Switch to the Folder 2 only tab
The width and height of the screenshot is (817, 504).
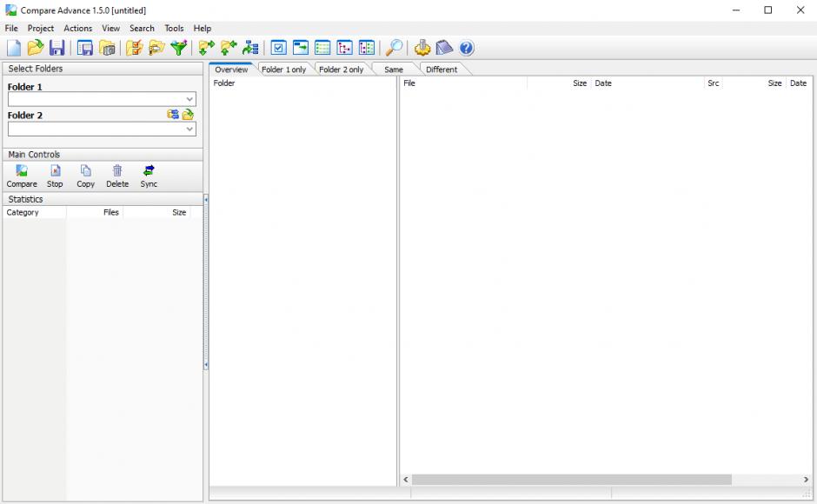(342, 70)
